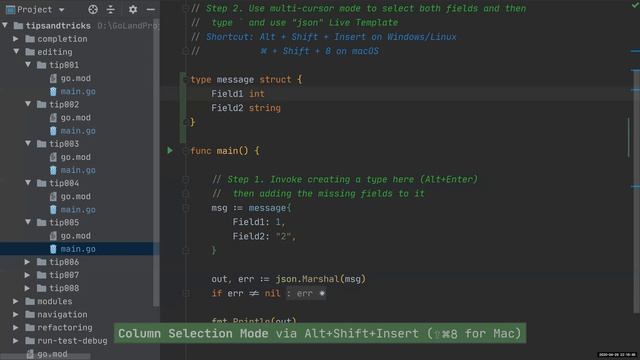Fold the message struct in gutter
The image size is (640, 360).
pos(185,80)
